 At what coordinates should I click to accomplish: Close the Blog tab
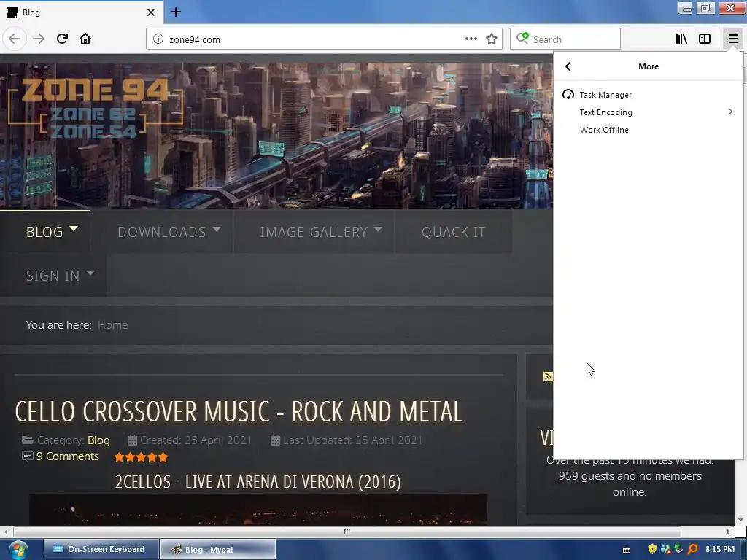151,12
